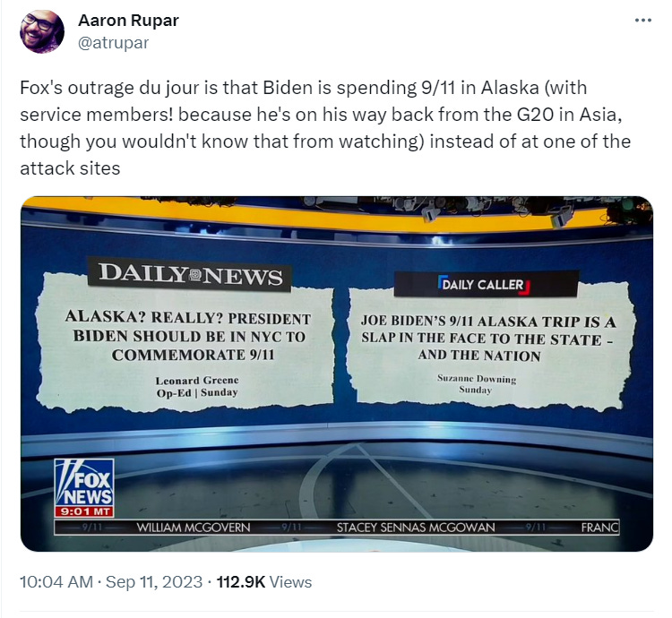The height and width of the screenshot is (618, 672).
Task: Click William McGovern name in ticker
Action: 194,528
